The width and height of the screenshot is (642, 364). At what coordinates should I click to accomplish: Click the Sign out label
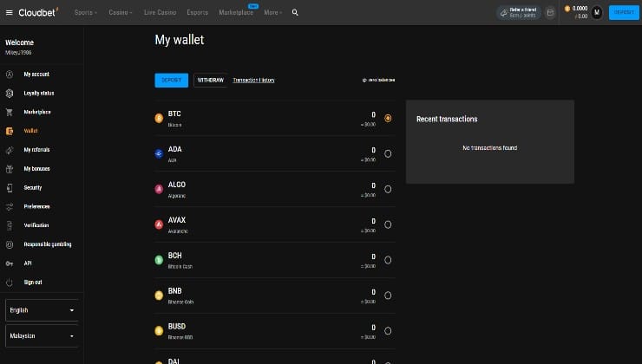point(33,283)
